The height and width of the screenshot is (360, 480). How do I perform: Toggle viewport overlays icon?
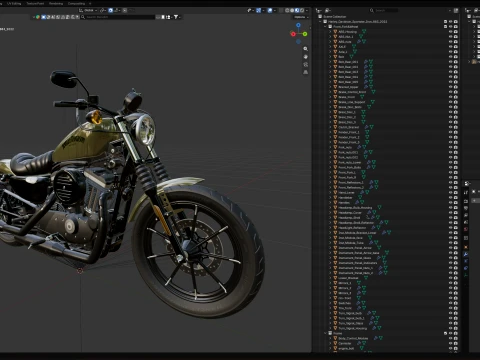[270, 10]
